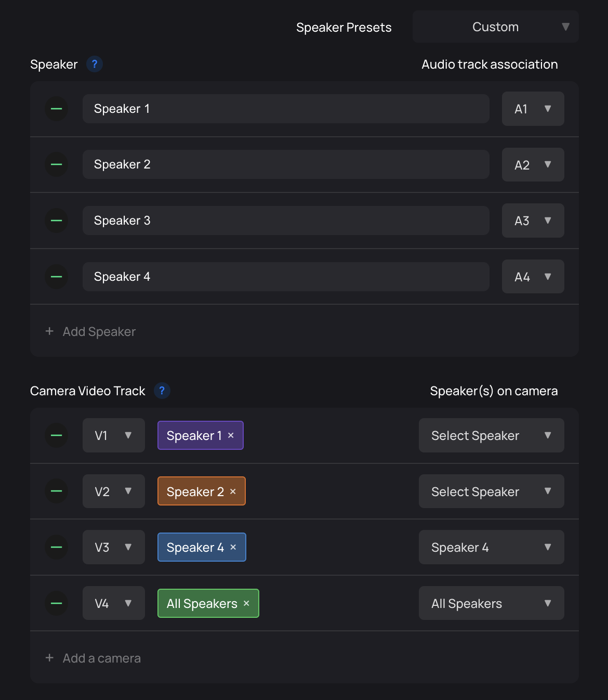The image size is (608, 700).
Task: Open the Speaker help tooltip icon
Action: coord(94,64)
